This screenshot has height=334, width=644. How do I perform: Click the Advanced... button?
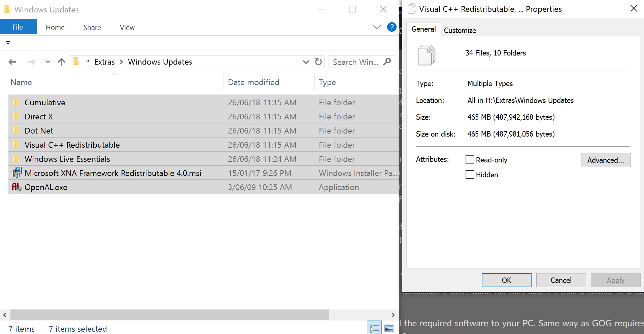click(606, 160)
